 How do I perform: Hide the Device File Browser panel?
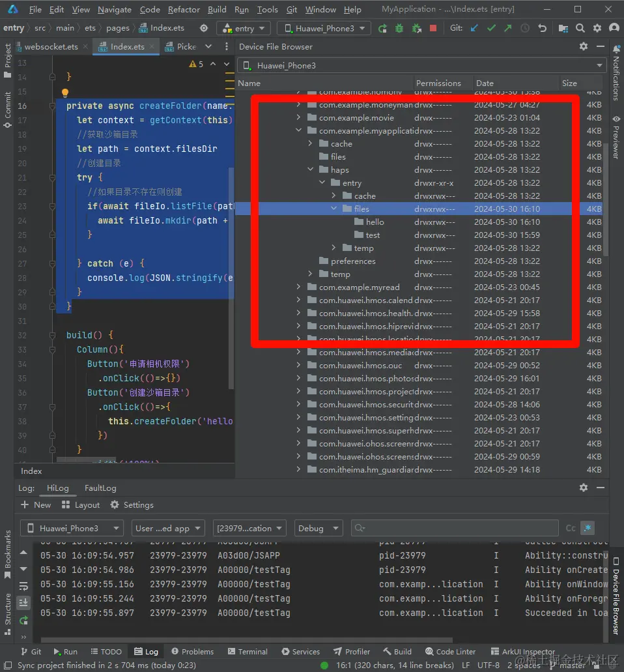[x=601, y=46]
